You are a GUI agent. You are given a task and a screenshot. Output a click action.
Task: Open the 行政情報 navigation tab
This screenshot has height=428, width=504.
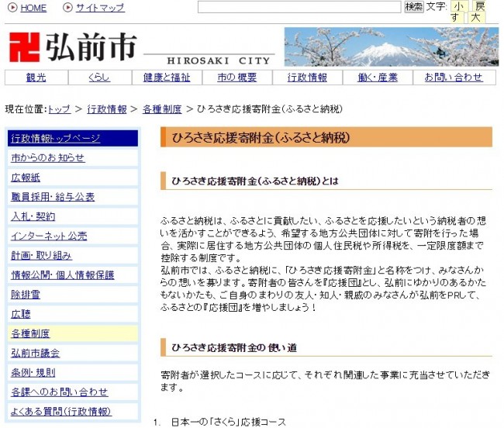pyautogui.click(x=307, y=78)
